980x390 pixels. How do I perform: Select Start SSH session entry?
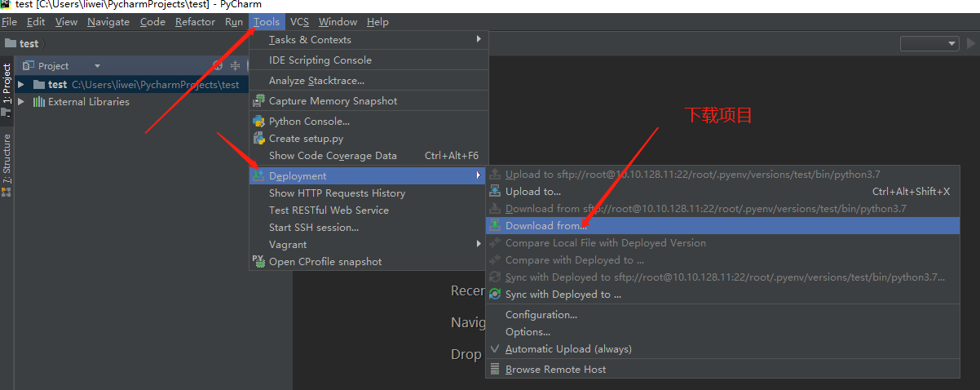[369, 227]
